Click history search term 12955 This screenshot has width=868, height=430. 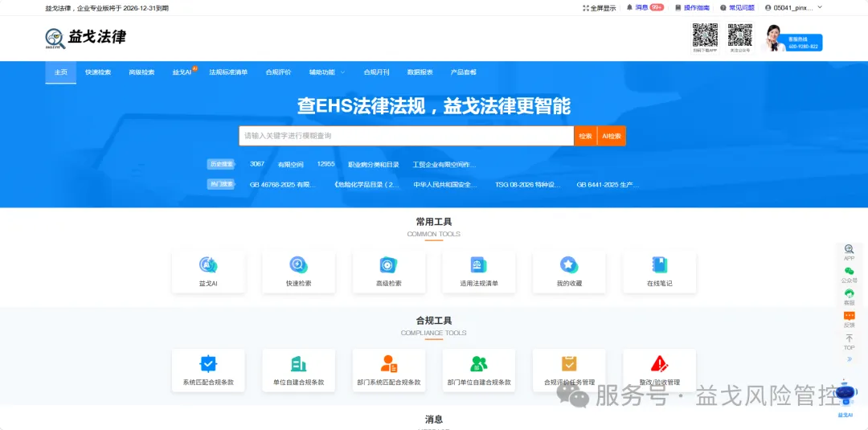326,164
